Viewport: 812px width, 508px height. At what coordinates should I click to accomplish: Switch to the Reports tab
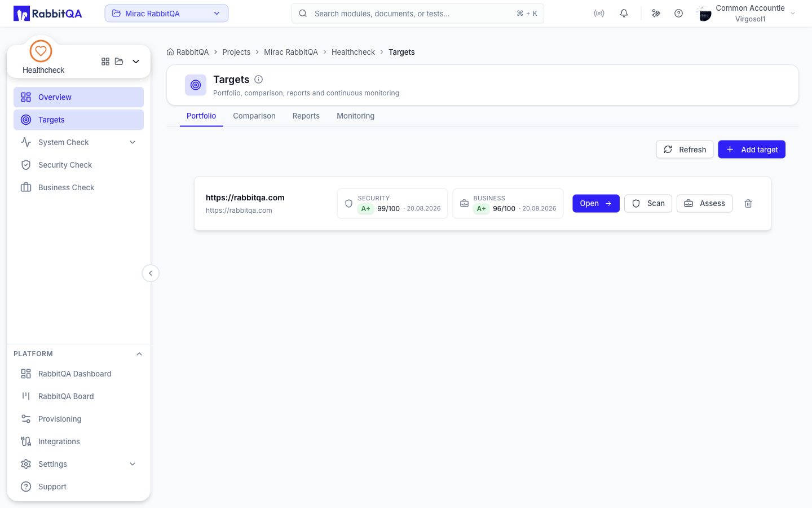(x=306, y=116)
